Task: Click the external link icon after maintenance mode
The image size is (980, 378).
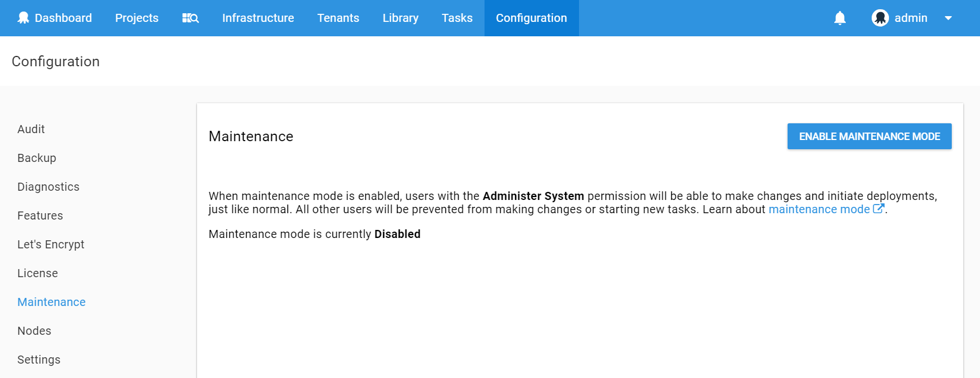Action: (x=879, y=209)
